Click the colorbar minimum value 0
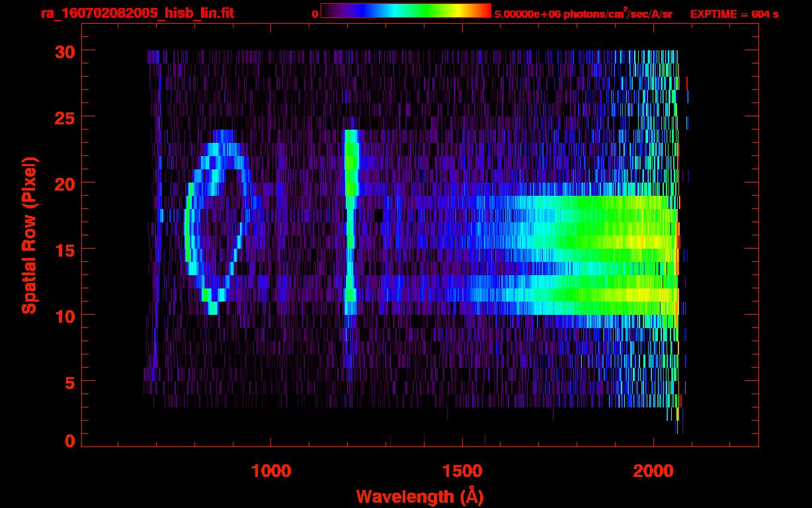 point(315,14)
